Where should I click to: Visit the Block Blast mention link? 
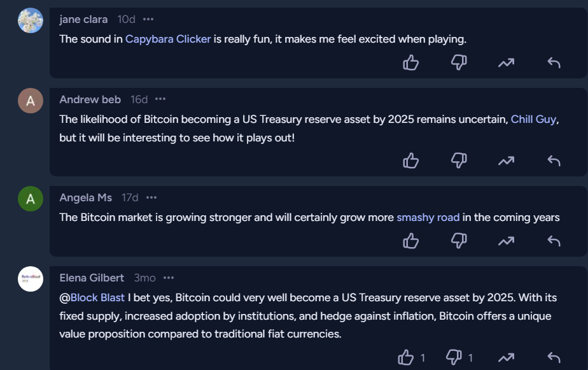tap(97, 297)
